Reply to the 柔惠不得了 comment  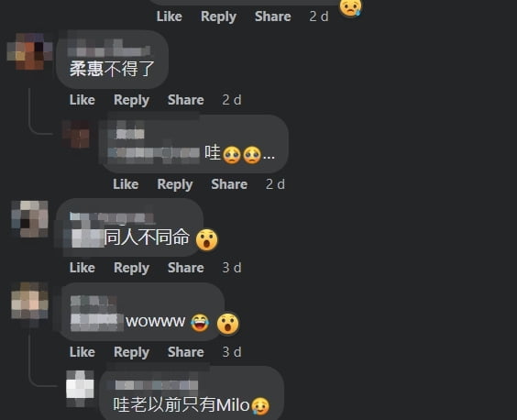(132, 100)
